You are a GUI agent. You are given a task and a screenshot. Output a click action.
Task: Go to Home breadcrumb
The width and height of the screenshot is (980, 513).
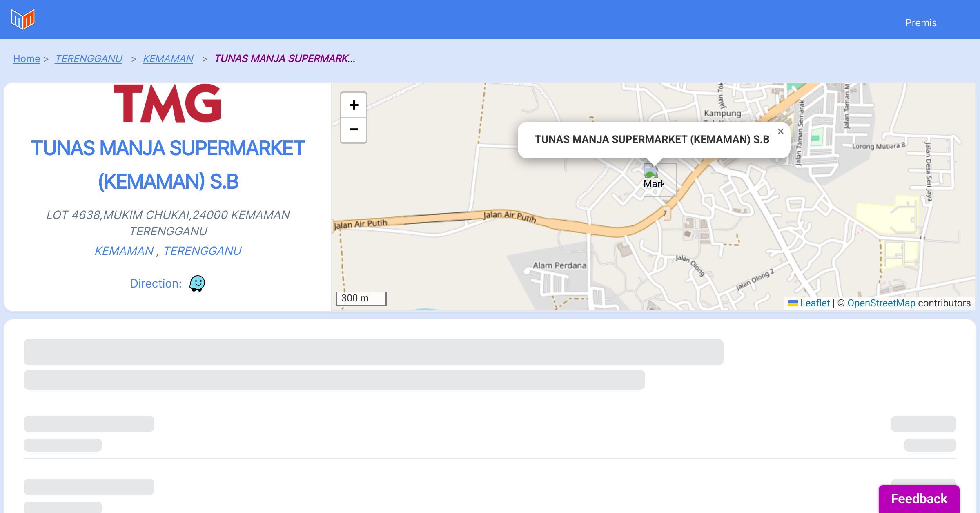tap(27, 59)
